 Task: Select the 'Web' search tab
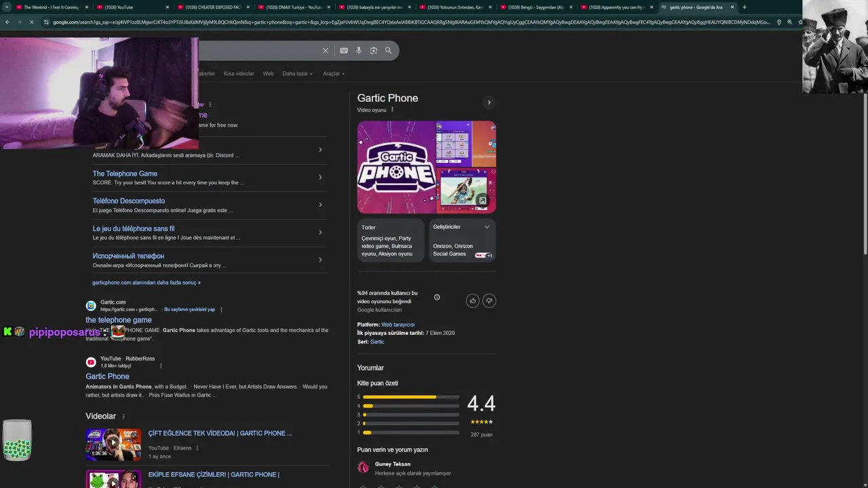click(x=269, y=73)
